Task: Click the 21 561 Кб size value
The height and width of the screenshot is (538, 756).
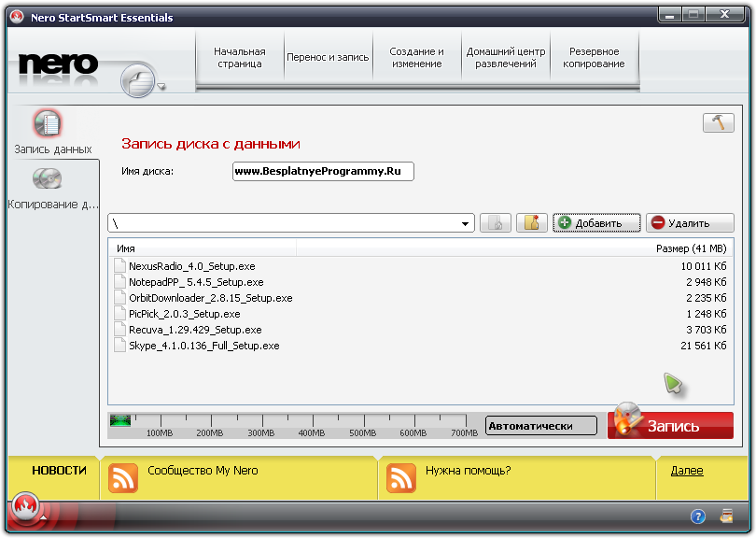Action: (x=704, y=346)
